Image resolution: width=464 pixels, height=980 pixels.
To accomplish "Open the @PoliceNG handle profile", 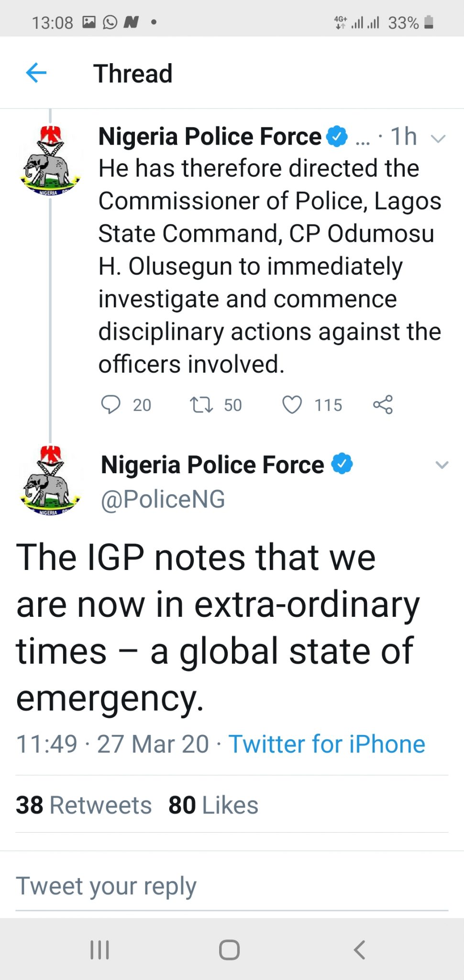I will 163,499.
